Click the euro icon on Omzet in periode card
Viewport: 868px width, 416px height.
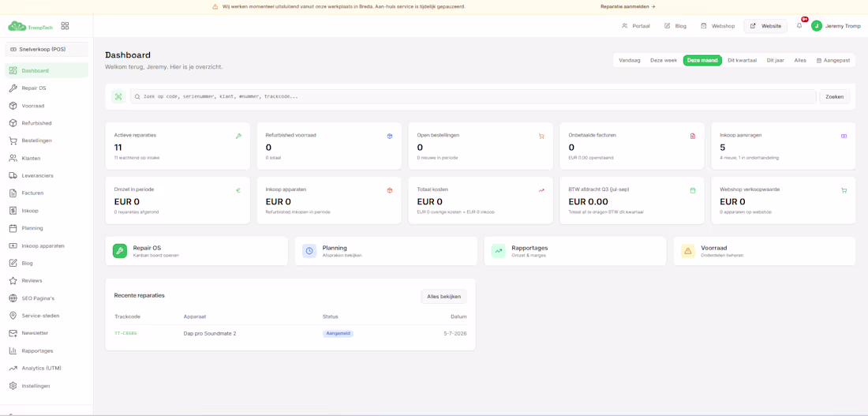click(x=238, y=190)
